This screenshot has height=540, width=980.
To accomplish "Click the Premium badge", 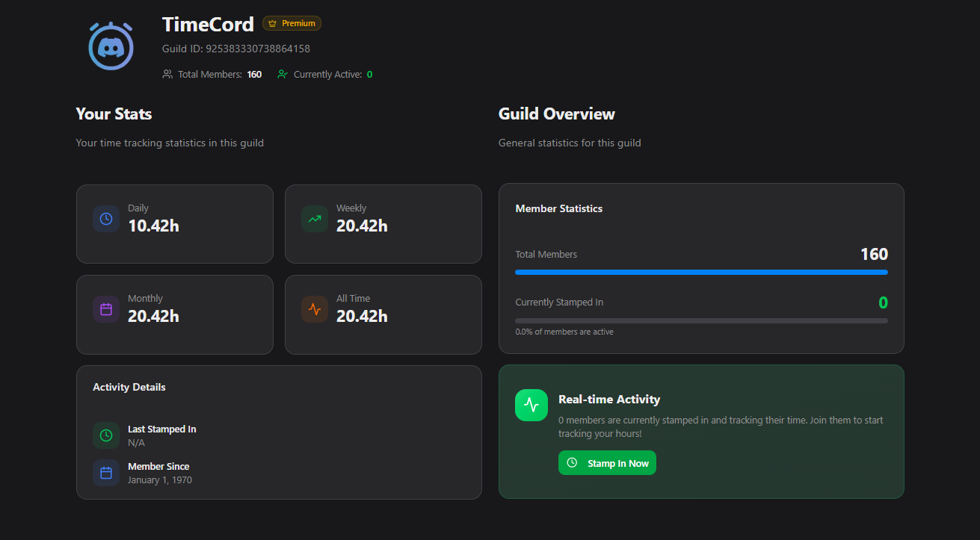I will 292,24.
